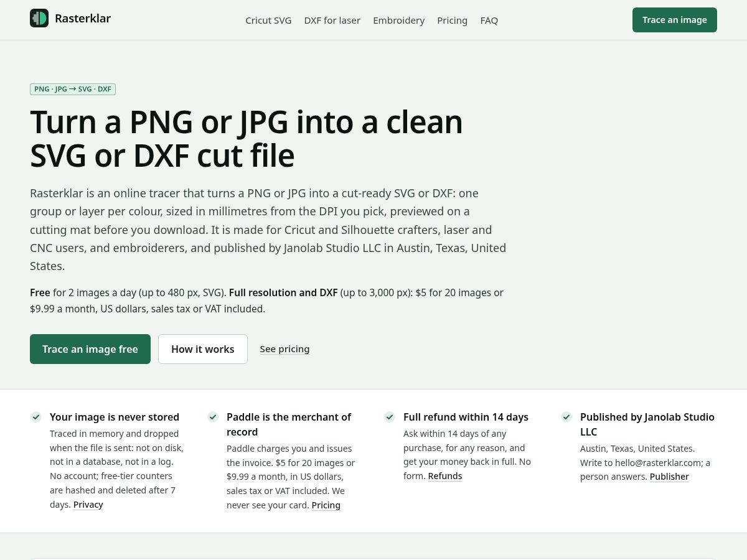This screenshot has height=560, width=747.
Task: Open the Pricing link under Paddle
Action: click(326, 505)
